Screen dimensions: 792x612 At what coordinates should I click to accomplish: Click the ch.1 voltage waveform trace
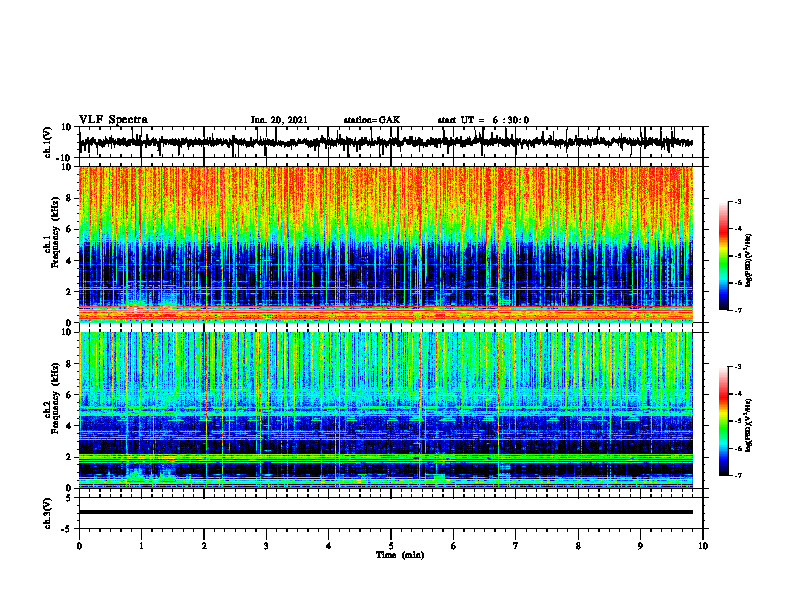tap(385, 142)
